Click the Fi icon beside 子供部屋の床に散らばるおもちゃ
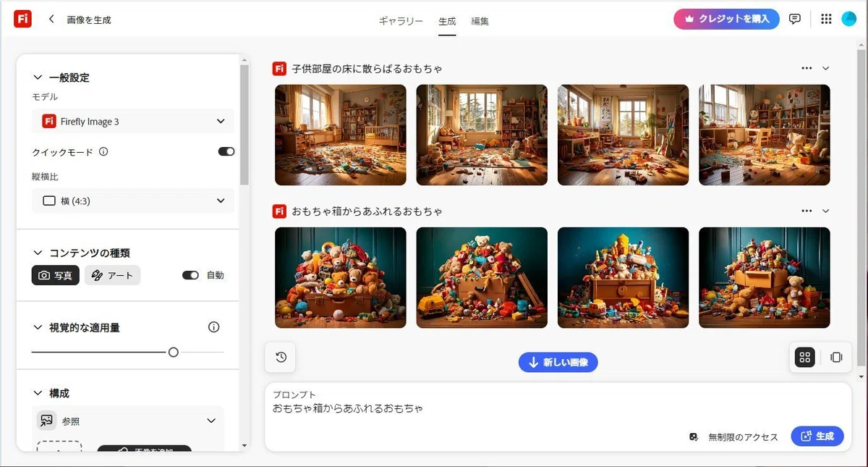The width and height of the screenshot is (868, 467). [279, 69]
